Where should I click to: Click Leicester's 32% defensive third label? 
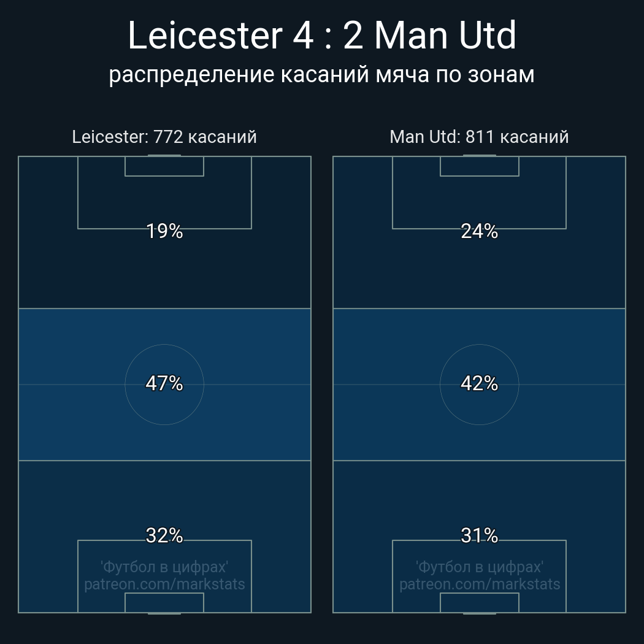click(164, 535)
